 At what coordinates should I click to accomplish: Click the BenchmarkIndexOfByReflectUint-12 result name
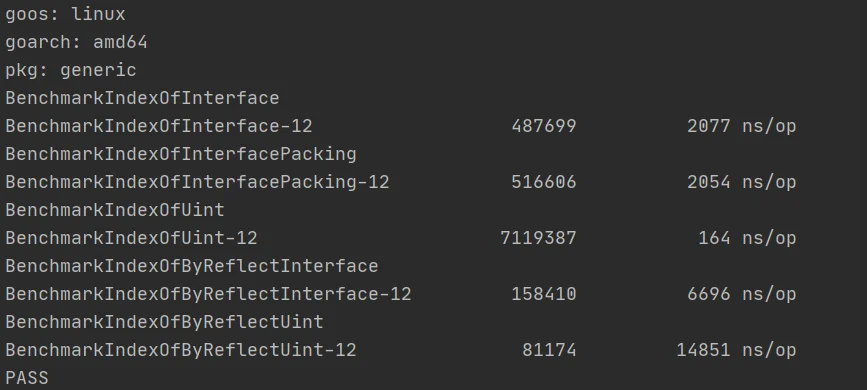pos(181,350)
